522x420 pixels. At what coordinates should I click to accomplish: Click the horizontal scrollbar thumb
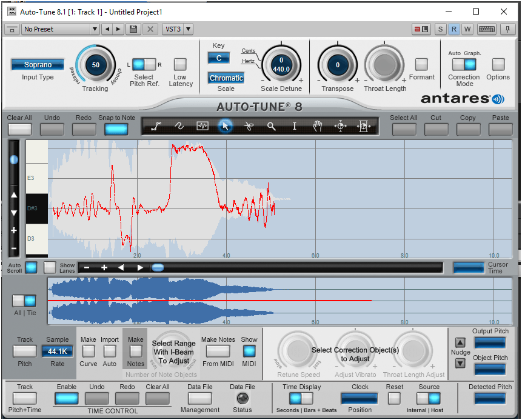point(158,267)
